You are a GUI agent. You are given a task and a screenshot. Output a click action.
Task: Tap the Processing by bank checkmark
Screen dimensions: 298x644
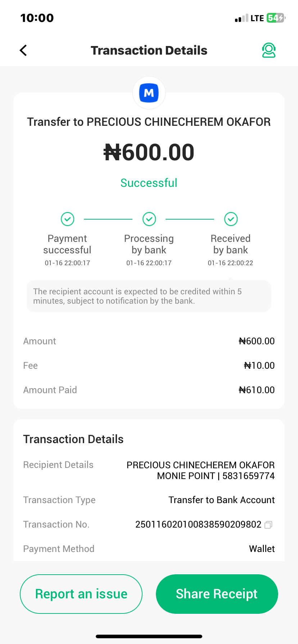tap(149, 219)
